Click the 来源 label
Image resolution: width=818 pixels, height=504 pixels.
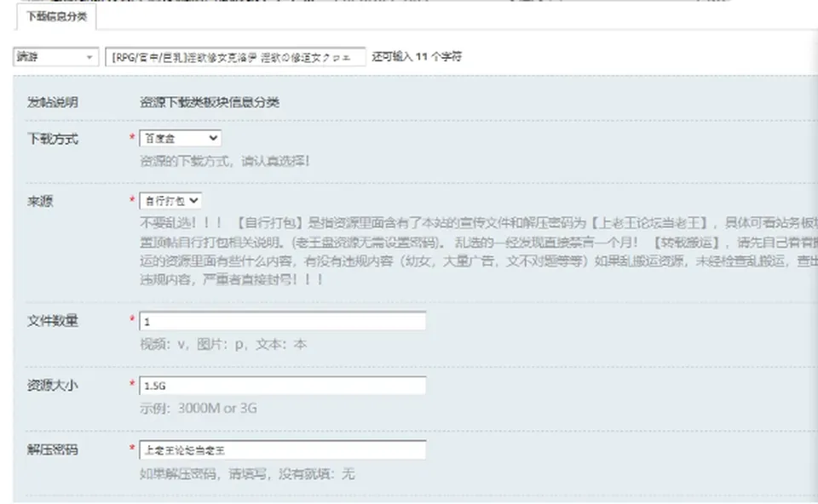point(40,201)
